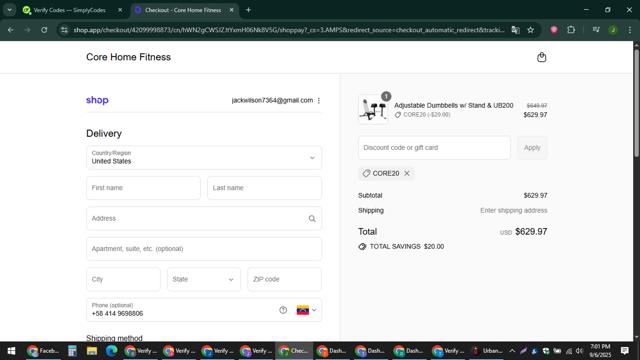View site information icon in the address bar
Image resolution: width=640 pixels, height=360 pixels.
(64, 30)
